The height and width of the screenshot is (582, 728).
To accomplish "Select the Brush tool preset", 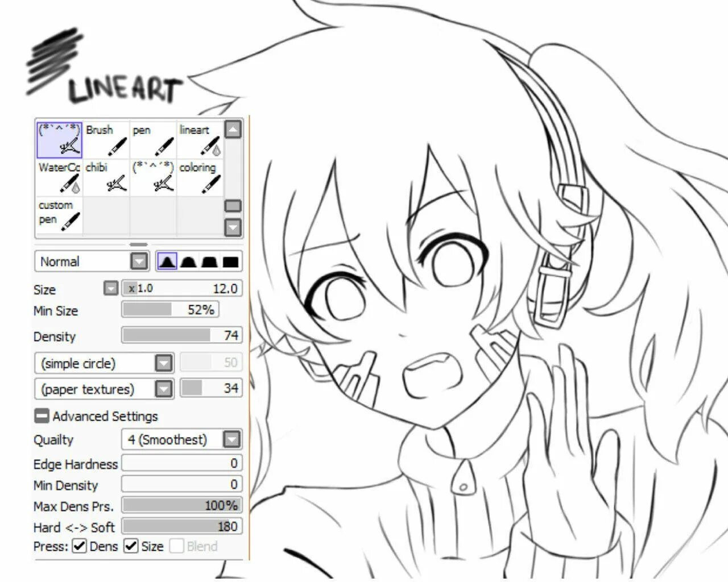I will click(x=106, y=139).
